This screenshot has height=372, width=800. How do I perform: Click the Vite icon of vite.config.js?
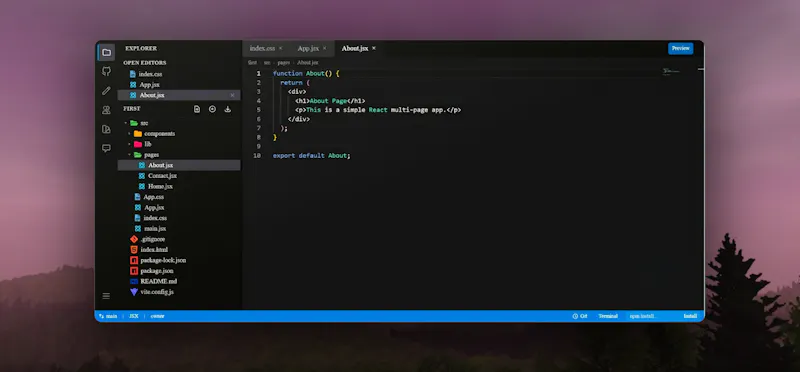click(x=134, y=292)
